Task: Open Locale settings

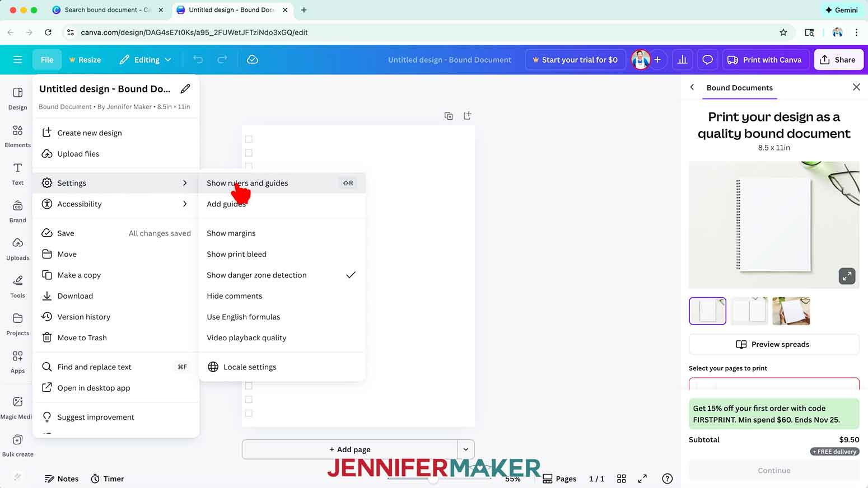Action: [282, 367]
